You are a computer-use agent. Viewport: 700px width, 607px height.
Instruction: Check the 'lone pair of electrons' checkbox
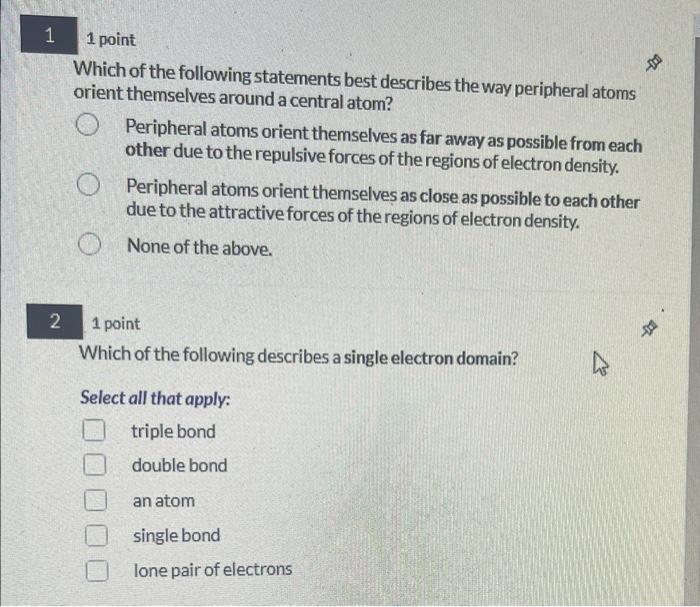coord(97,570)
